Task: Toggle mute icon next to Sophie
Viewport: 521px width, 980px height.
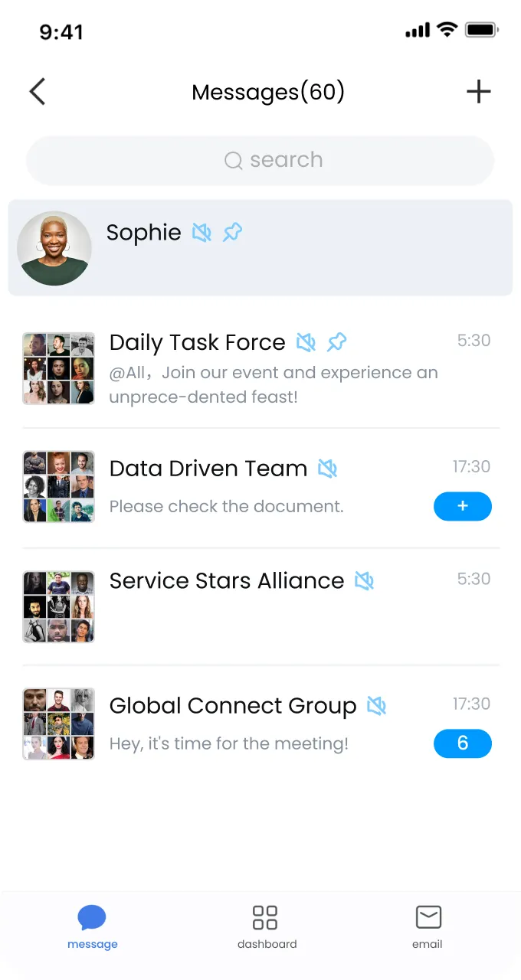Action: 202,232
